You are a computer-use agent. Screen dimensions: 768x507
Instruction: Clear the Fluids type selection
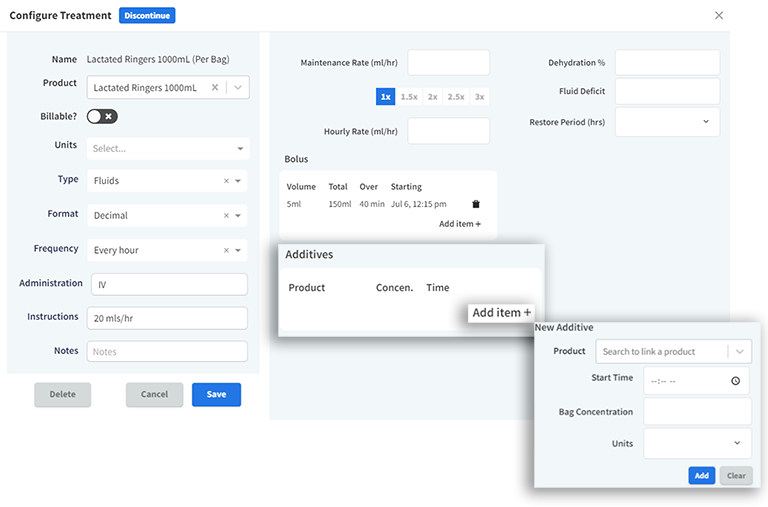226,181
